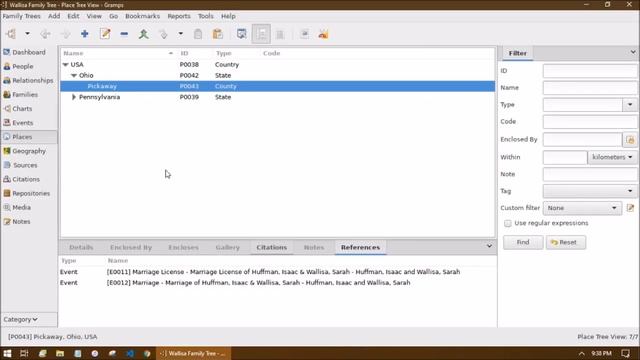The width and height of the screenshot is (640, 360).
Task: Open the Custom filter None dropdown
Action: pyautogui.click(x=582, y=208)
